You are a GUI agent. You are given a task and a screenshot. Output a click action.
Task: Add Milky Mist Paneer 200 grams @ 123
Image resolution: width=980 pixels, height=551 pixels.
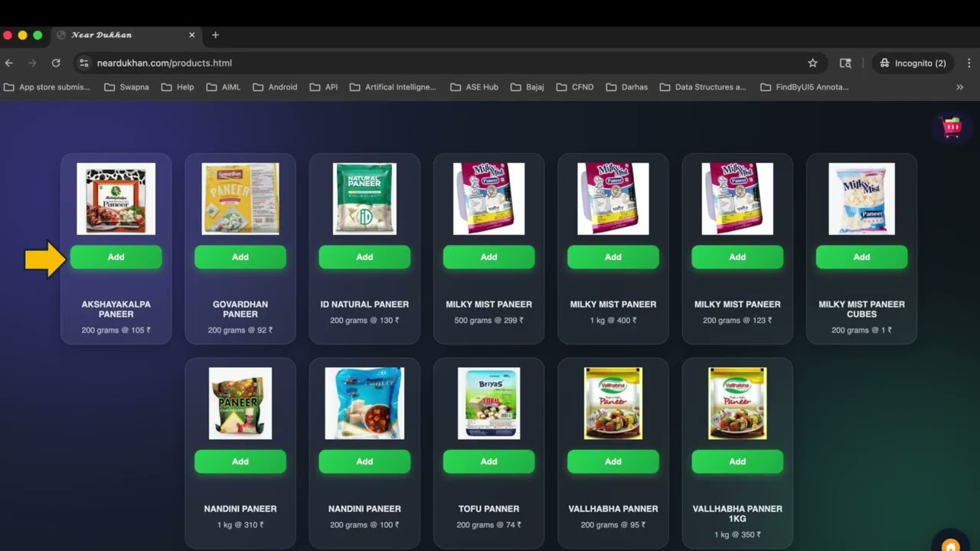(x=737, y=257)
